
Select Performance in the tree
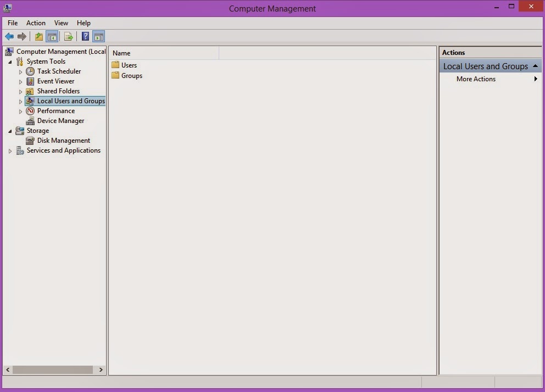coord(56,111)
